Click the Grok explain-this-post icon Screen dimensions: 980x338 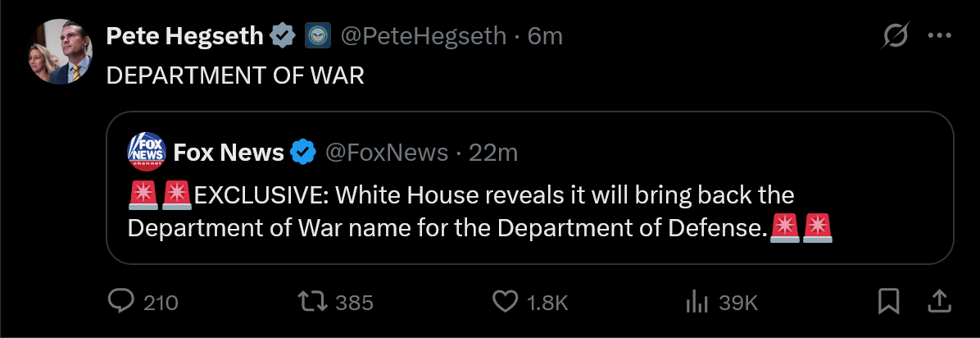[x=896, y=36]
